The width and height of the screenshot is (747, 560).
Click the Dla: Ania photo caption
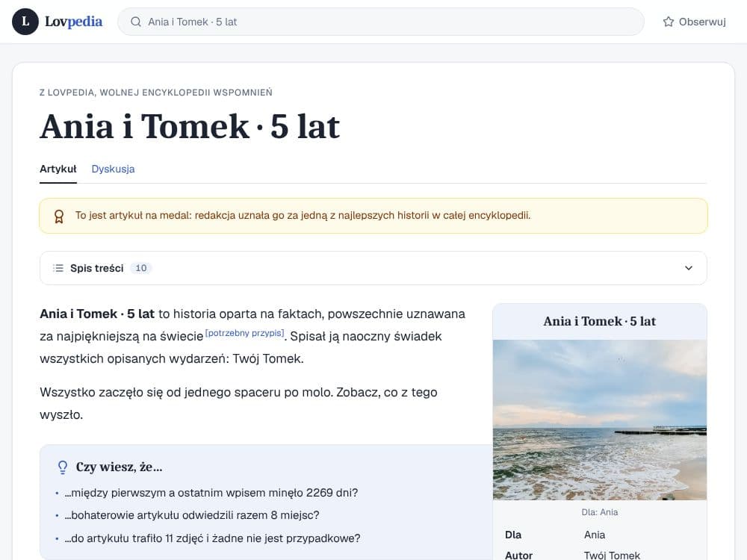(x=600, y=512)
